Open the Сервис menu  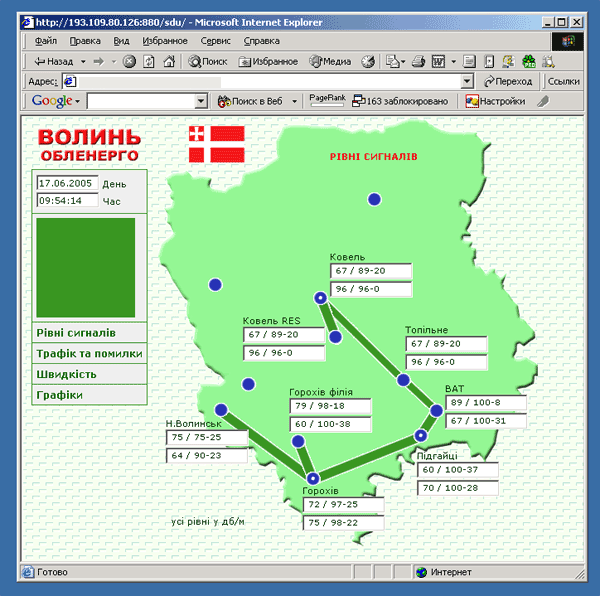(215, 41)
